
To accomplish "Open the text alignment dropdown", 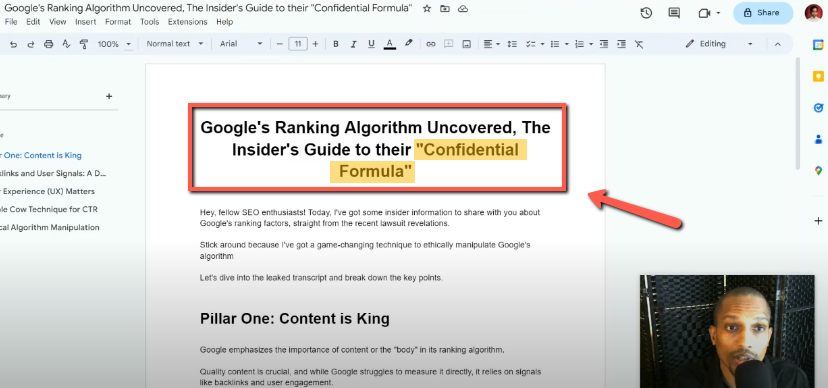I will pyautogui.click(x=492, y=44).
